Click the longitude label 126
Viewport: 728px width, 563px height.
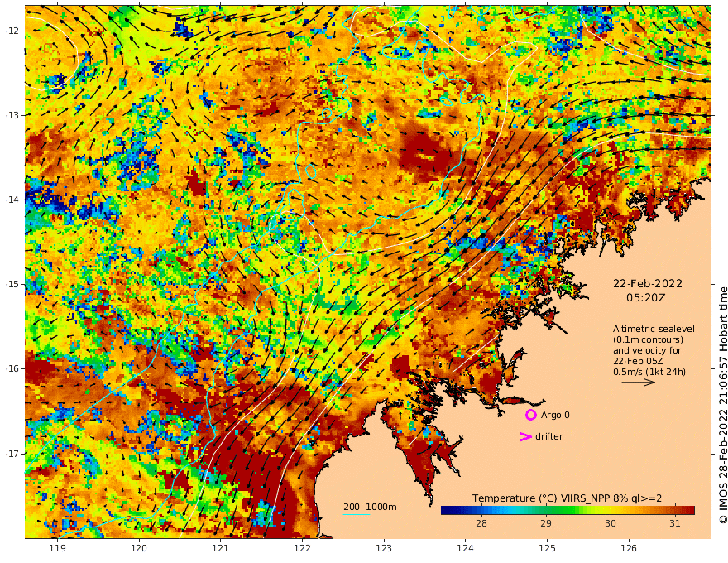[x=629, y=548]
